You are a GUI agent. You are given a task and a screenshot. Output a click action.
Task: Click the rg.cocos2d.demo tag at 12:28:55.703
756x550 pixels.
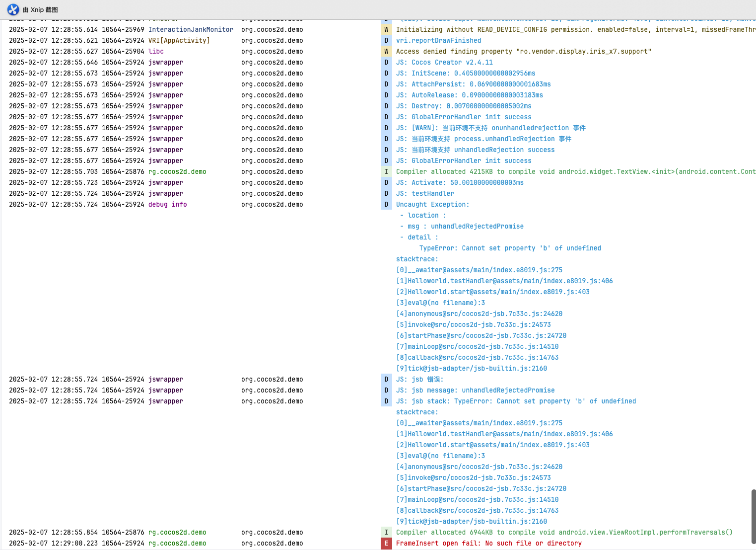pos(177,172)
